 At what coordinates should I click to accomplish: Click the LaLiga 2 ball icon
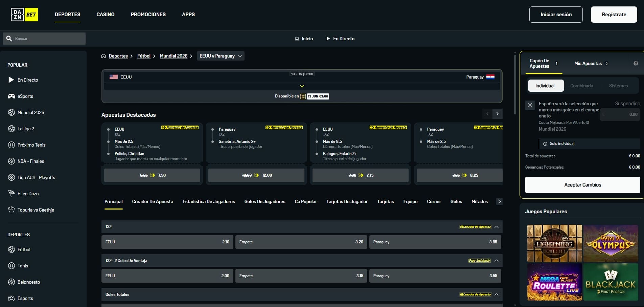tap(11, 129)
